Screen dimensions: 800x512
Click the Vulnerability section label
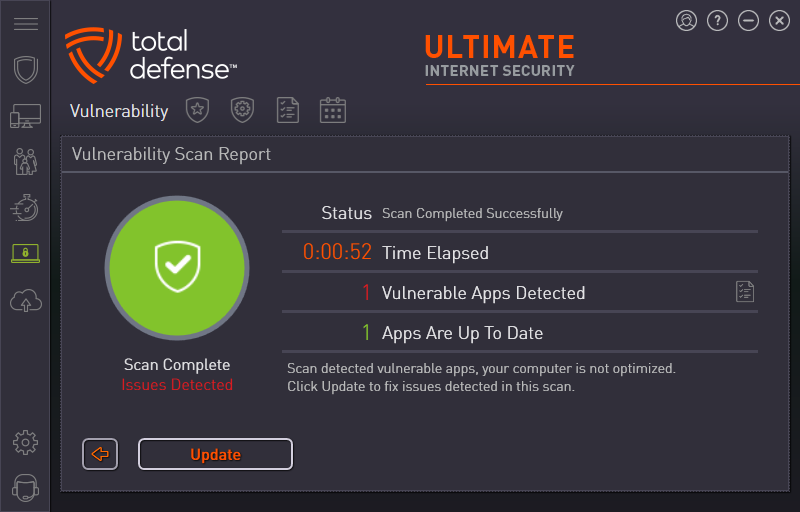(119, 111)
